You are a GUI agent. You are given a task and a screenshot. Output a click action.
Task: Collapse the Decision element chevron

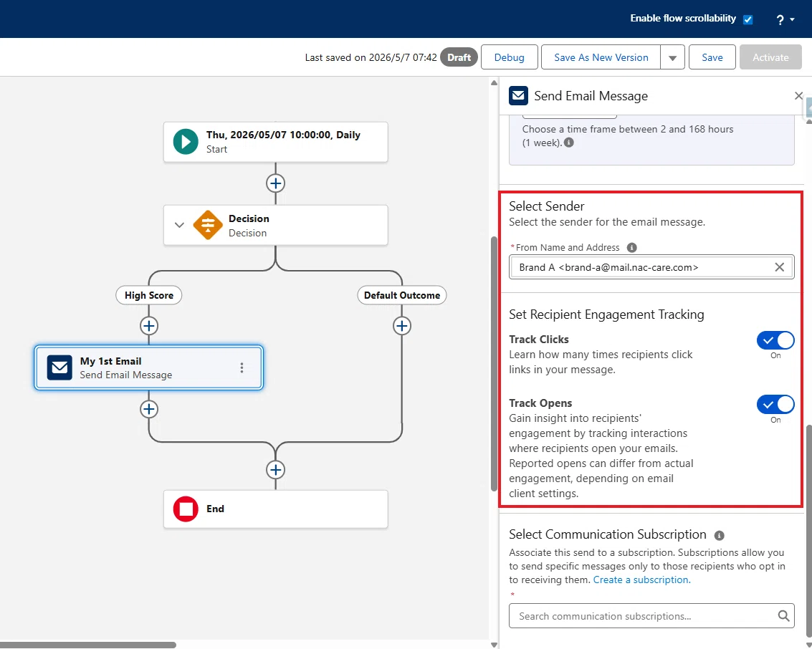(x=179, y=225)
